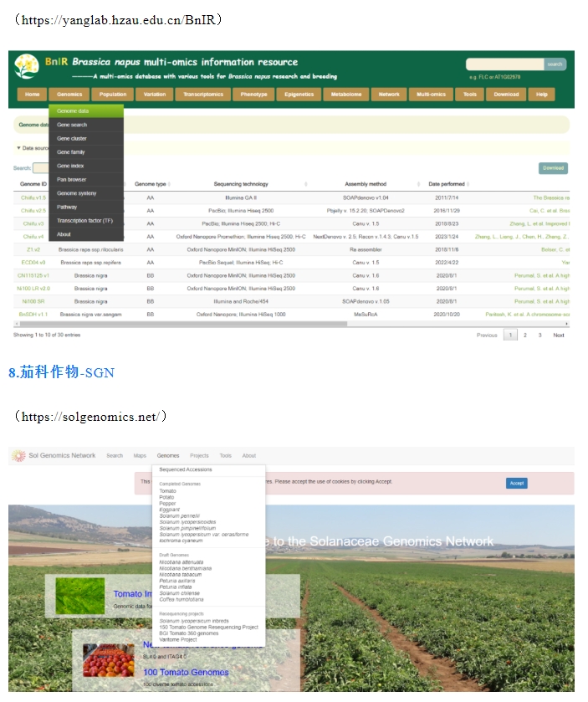Open the CN115125 v1 genome link

point(33,277)
